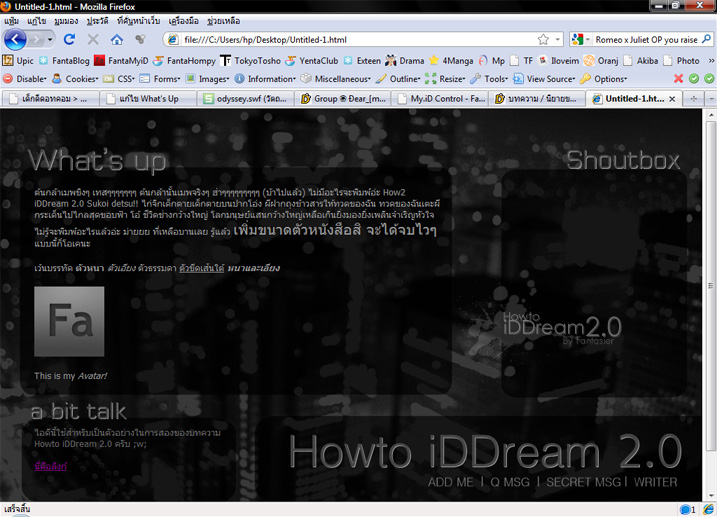Bookmark this page with the star icon

click(x=543, y=40)
